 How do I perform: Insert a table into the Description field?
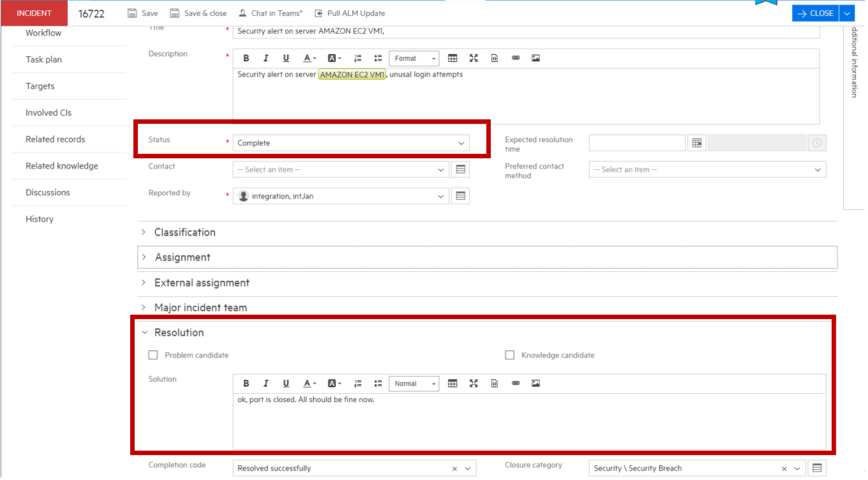click(453, 57)
